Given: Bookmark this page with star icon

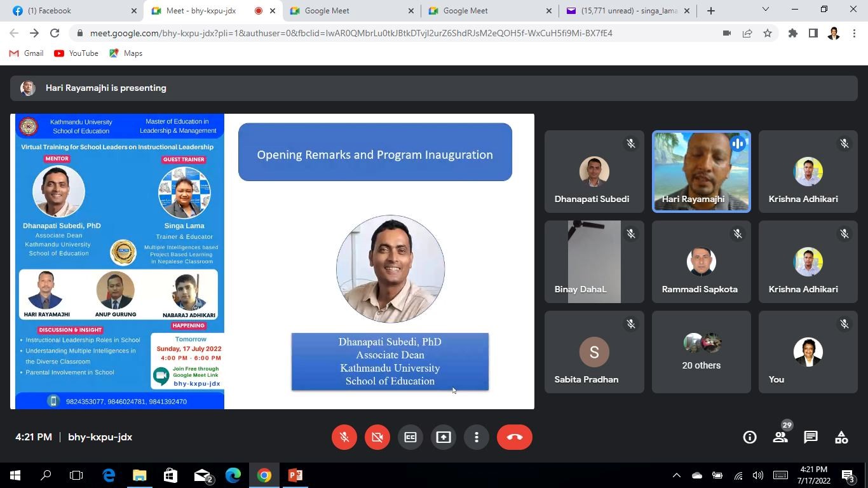Looking at the screenshot, I should [x=768, y=33].
